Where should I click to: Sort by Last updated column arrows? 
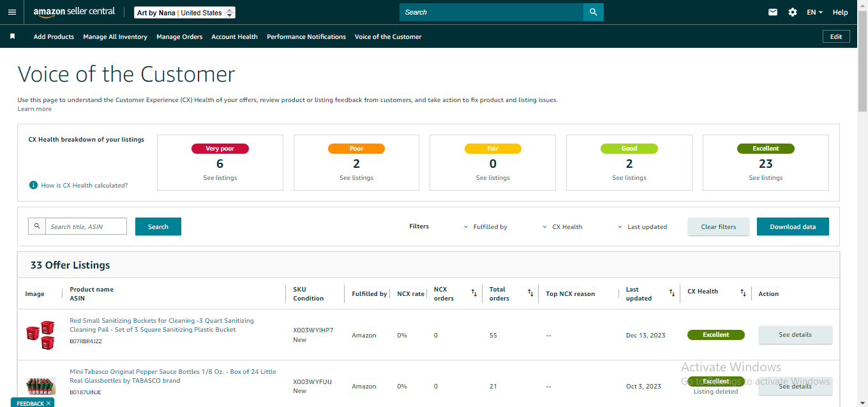672,293
